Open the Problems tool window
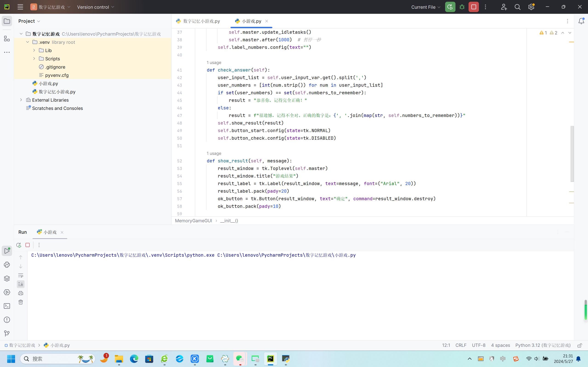The height and width of the screenshot is (367, 588). tap(7, 320)
